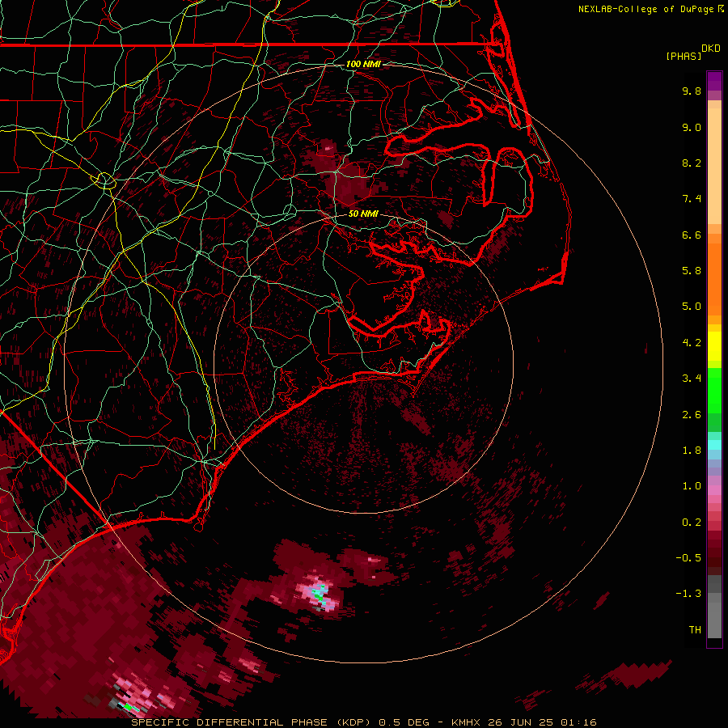The height and width of the screenshot is (728, 728).
Task: Click the 100 NMI range ring label
Action: click(363, 64)
